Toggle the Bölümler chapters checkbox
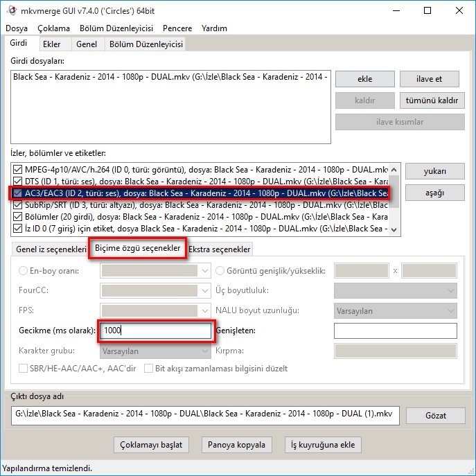Viewport: 476px width, 476px height. (17, 216)
